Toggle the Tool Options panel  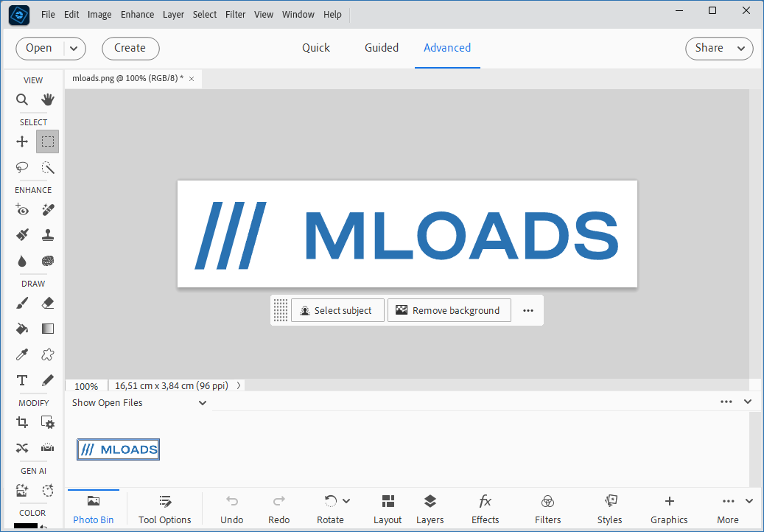(165, 509)
